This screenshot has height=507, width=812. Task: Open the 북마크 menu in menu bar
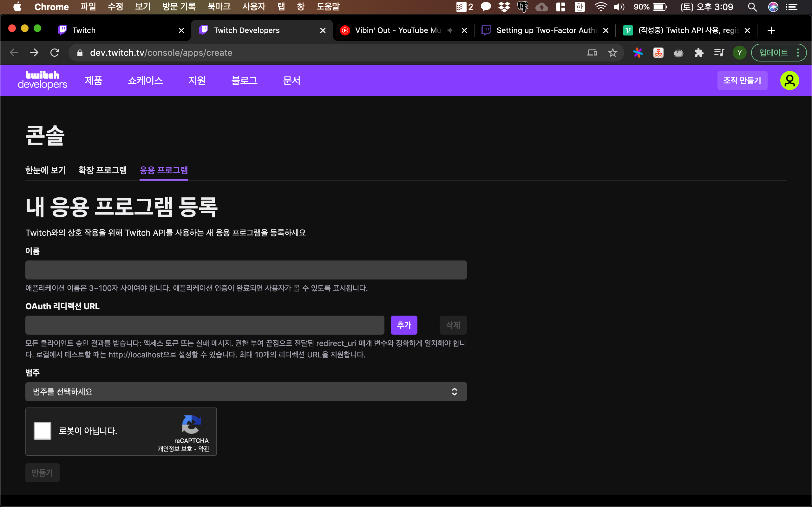point(219,7)
